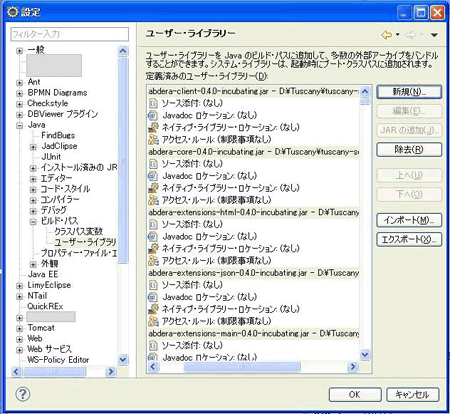Open back history dropdown arrow
The width and height of the screenshot is (450, 414).
pyautogui.click(x=398, y=35)
